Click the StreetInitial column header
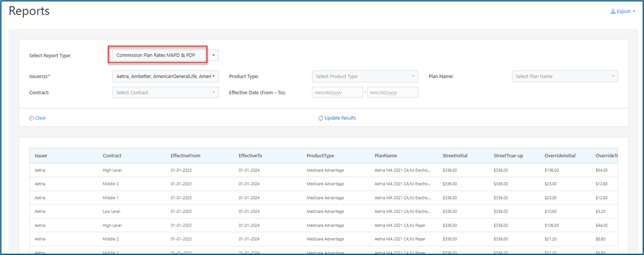 [455, 156]
